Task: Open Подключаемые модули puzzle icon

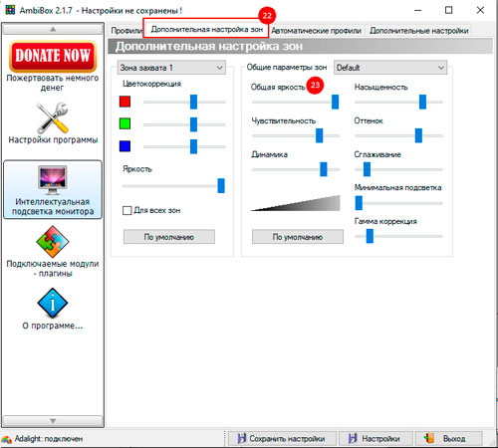Action: [53, 242]
